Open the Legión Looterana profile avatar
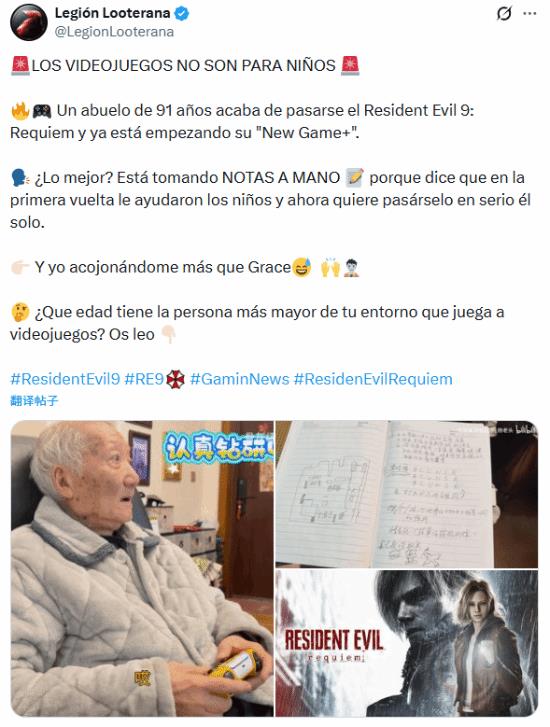This screenshot has width=550, height=727. point(29,22)
